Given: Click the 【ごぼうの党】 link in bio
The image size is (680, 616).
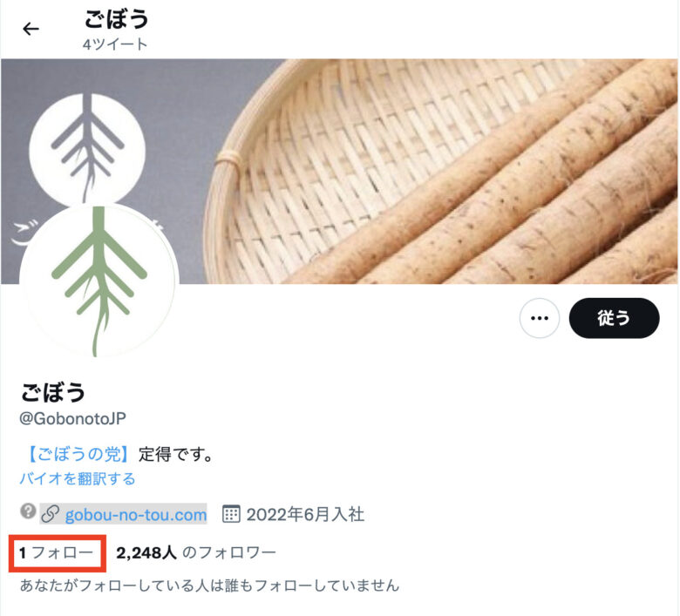Looking at the screenshot, I should coord(78,454).
